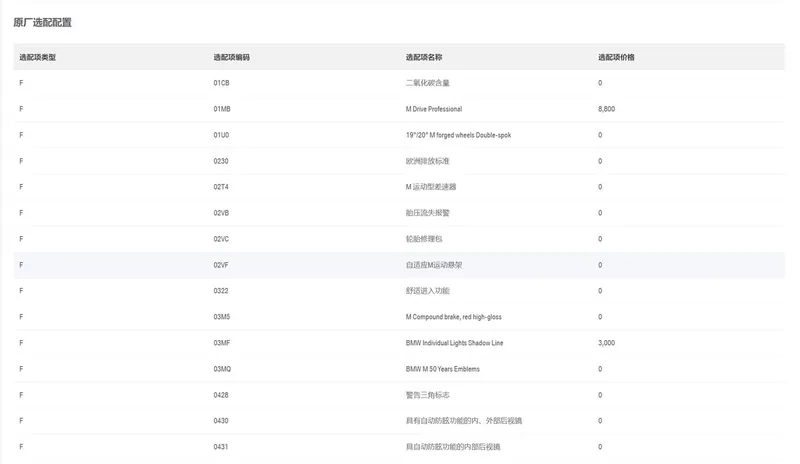Select the type F cell in row 01CB

(21, 83)
